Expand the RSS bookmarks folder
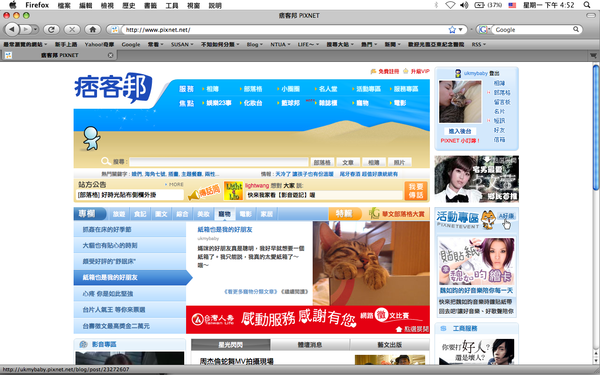 point(478,44)
